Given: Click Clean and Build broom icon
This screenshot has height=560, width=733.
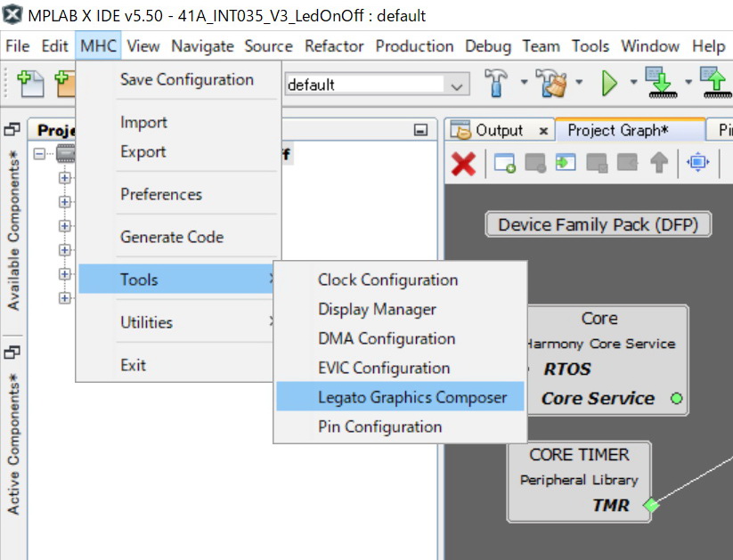Looking at the screenshot, I should [556, 84].
